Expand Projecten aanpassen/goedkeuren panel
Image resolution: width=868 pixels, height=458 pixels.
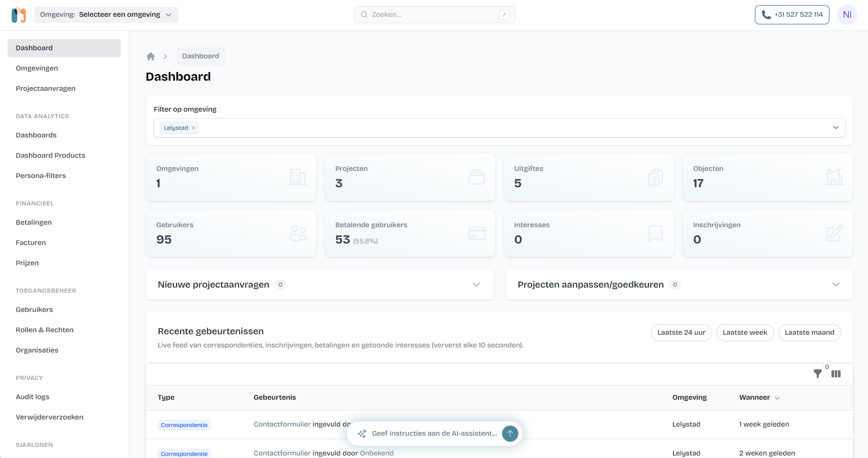[679, 285]
